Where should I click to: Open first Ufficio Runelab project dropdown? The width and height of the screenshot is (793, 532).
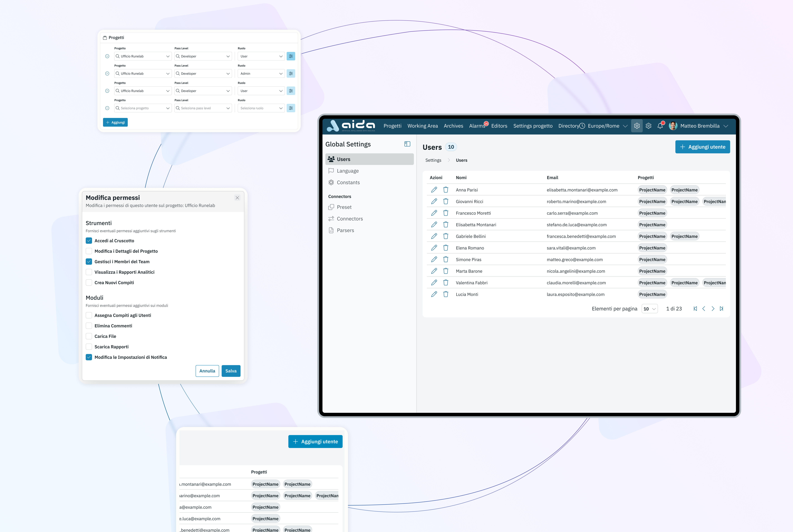point(143,56)
